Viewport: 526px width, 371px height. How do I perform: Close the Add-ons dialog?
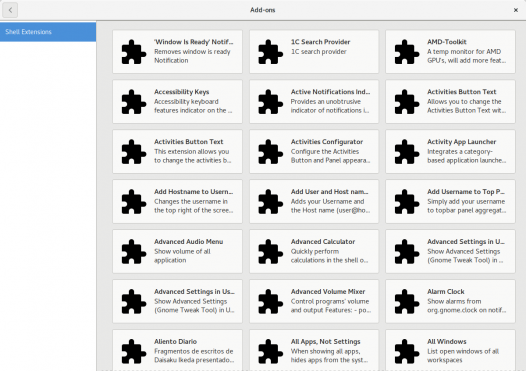[x=516, y=10]
